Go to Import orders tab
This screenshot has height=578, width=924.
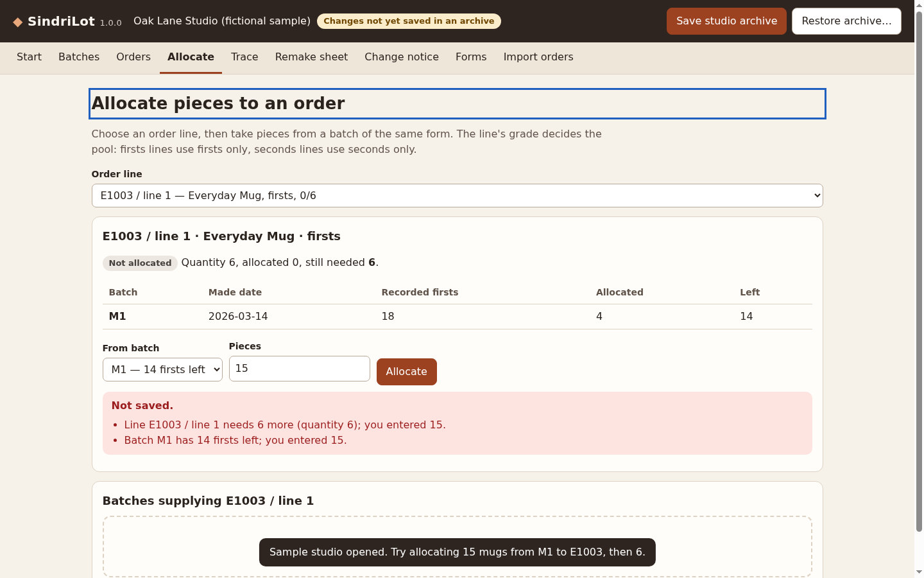tap(538, 57)
